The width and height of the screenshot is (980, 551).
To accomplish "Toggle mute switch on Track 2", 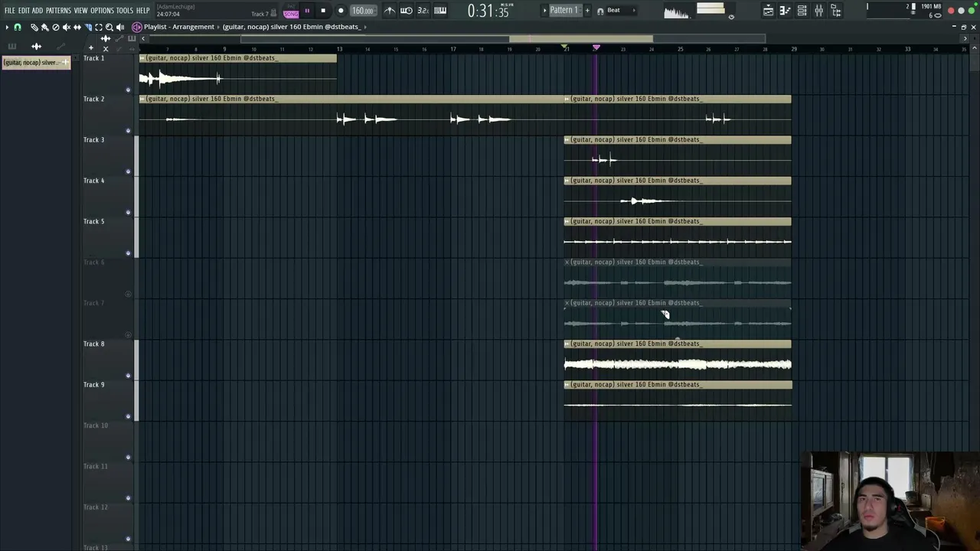I will tap(128, 131).
